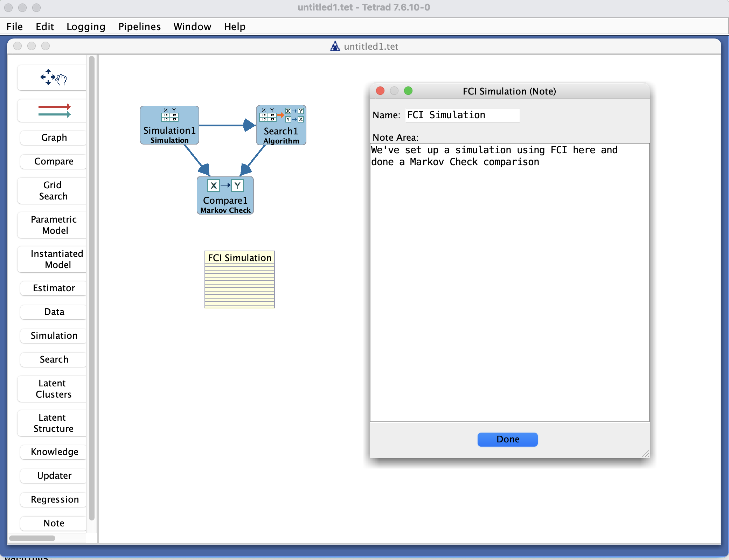Open the Edit menu
Viewport: 729px width, 560px height.
click(x=45, y=27)
